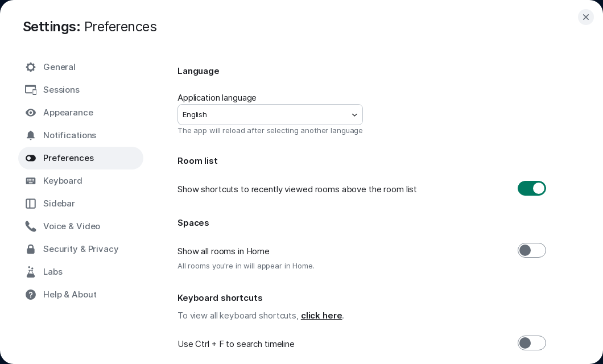Close the Settings dialog
This screenshot has height=364, width=603.
pyautogui.click(x=586, y=17)
